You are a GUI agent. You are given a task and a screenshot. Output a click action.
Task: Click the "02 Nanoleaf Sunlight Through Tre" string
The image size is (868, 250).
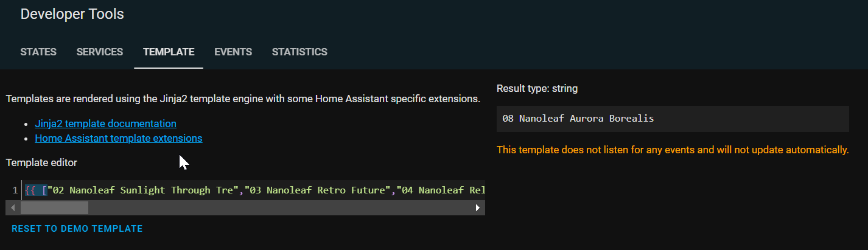click(144, 190)
